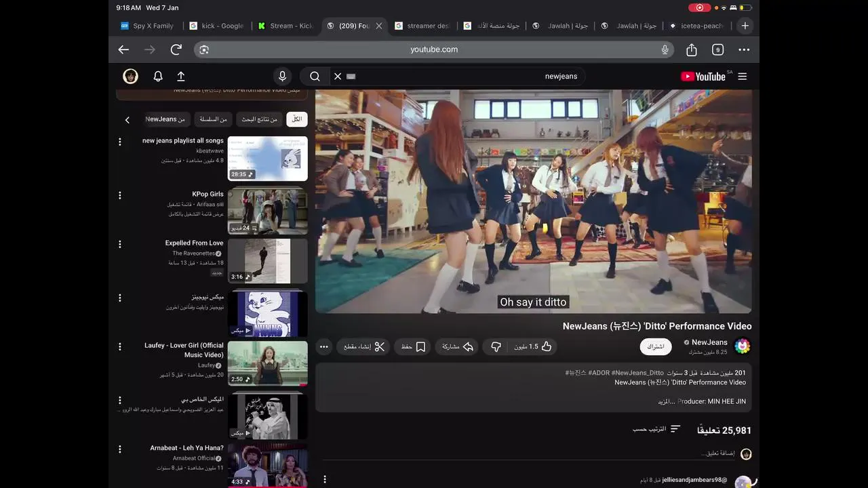Open options for new jeans playlist video

(x=120, y=142)
